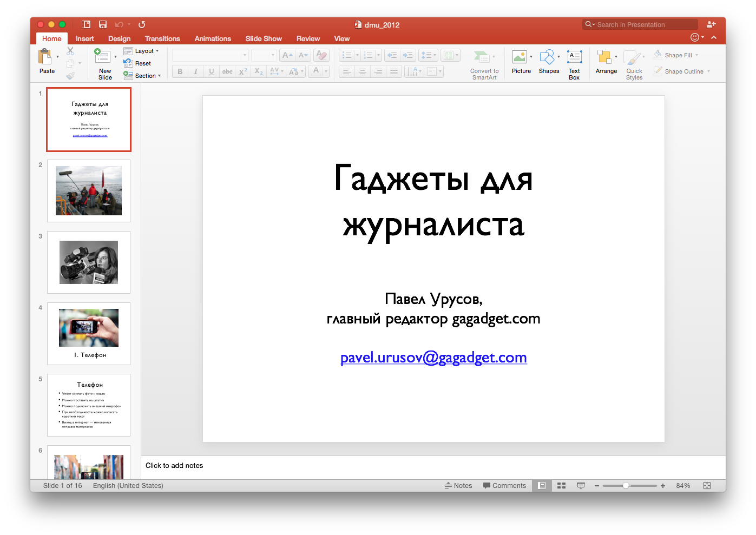Switch to Normal view in the status bar
Image resolution: width=756 pixels, height=535 pixels.
point(542,486)
